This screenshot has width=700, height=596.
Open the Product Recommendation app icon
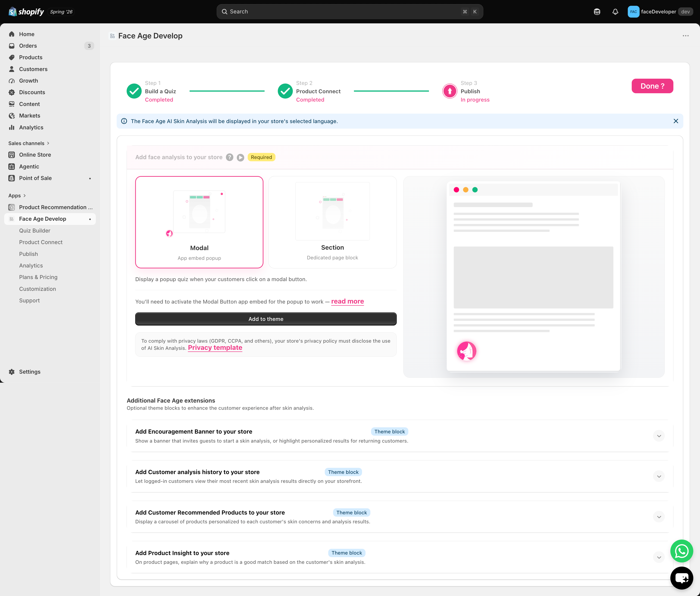pos(12,207)
